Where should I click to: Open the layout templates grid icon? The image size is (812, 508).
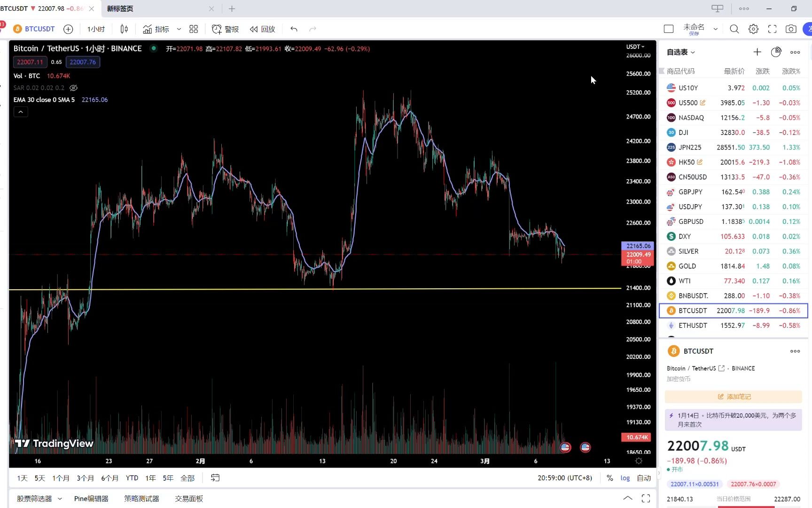[x=194, y=29]
